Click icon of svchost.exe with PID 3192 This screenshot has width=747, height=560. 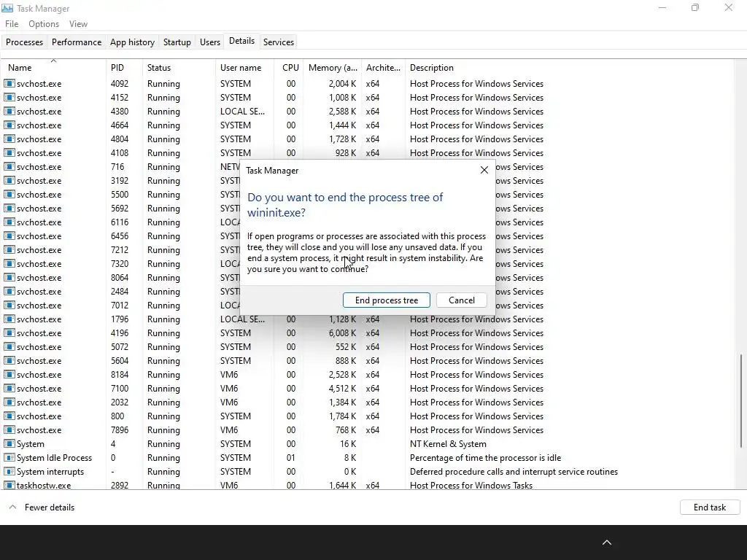click(x=9, y=181)
